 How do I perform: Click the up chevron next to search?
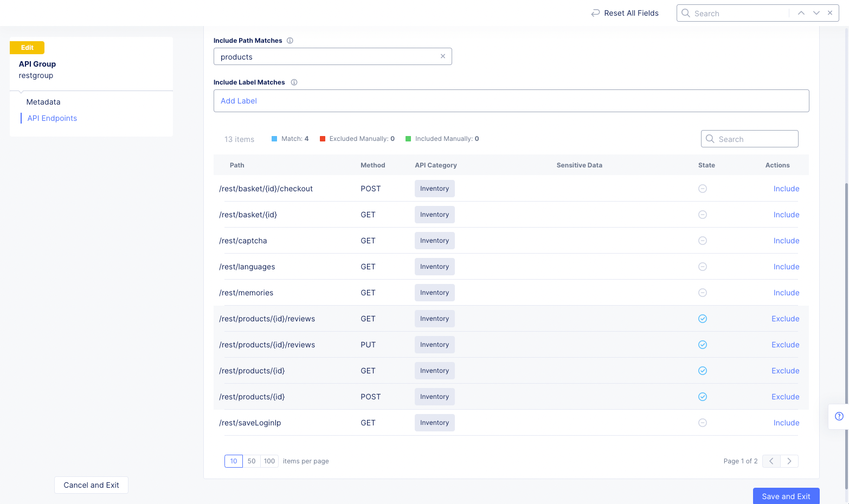pyautogui.click(x=801, y=12)
